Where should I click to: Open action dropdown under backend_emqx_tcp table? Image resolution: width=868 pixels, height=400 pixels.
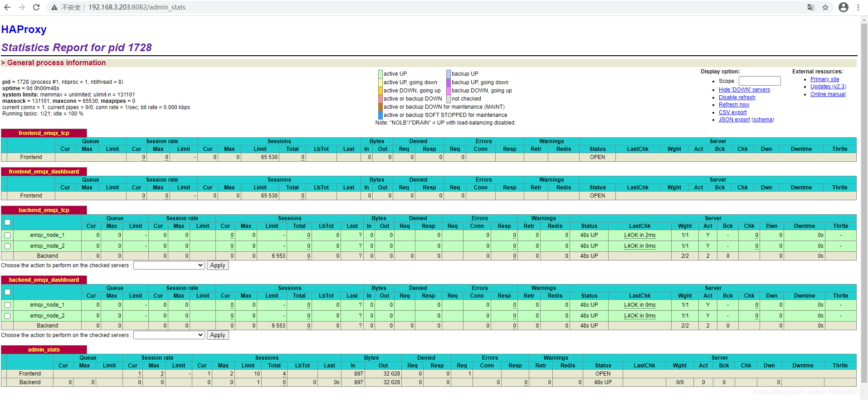(169, 265)
